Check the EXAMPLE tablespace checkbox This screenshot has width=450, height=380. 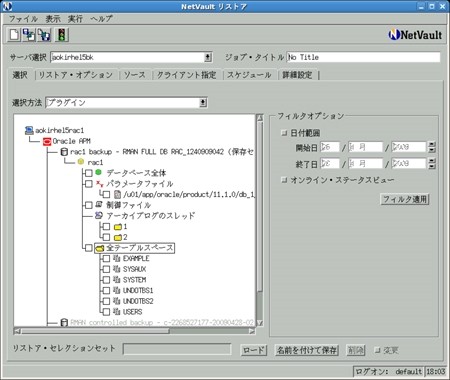tap(106, 259)
